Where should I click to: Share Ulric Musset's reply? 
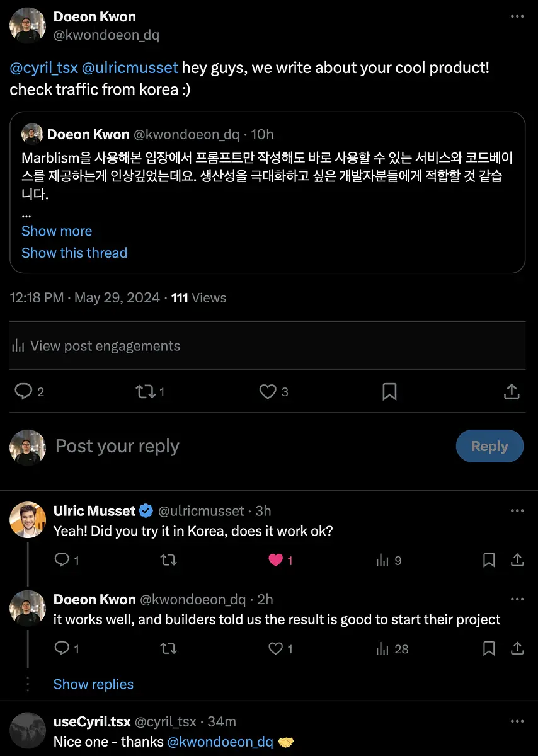[517, 559]
